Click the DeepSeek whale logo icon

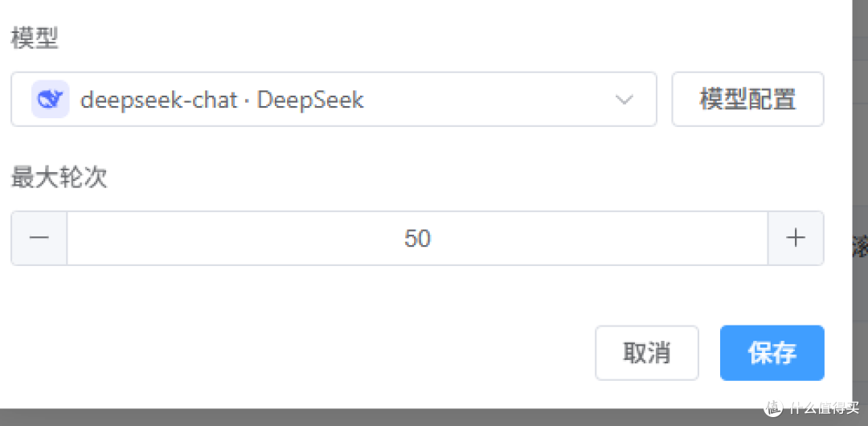coord(50,100)
